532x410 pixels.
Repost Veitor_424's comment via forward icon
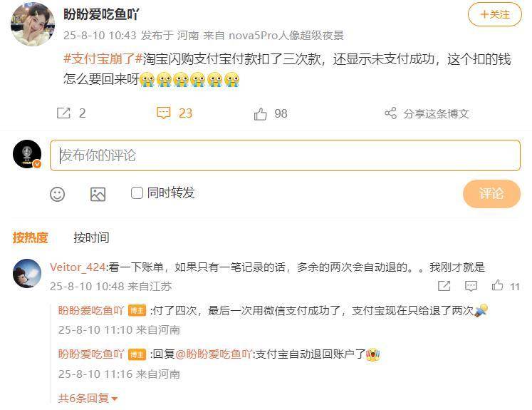[x=444, y=286]
